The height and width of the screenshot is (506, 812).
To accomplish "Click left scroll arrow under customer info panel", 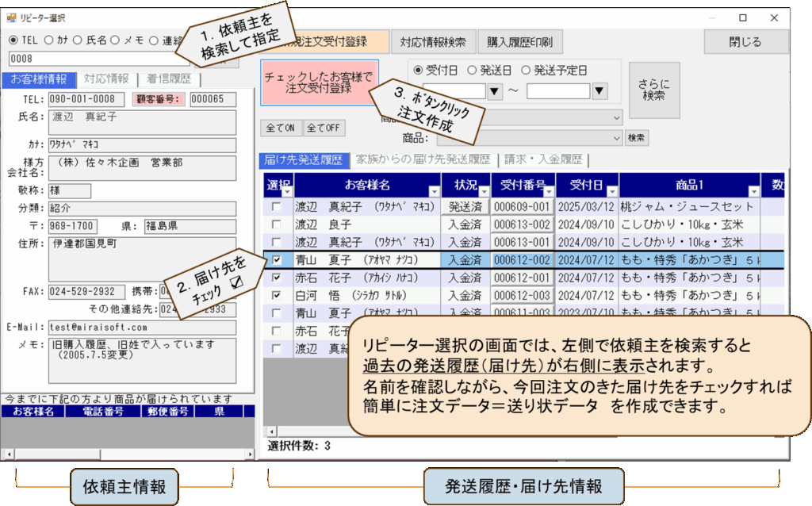I will click(9, 454).
